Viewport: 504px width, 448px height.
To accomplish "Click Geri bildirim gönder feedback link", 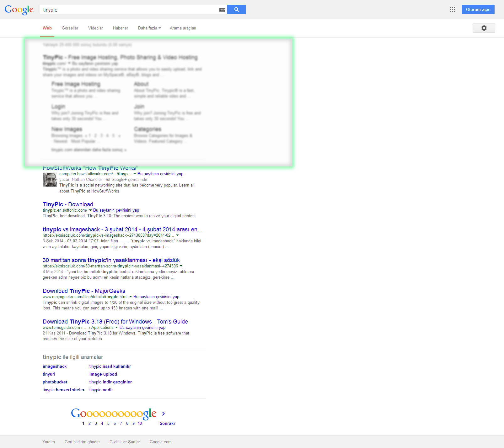I will 82,442.
